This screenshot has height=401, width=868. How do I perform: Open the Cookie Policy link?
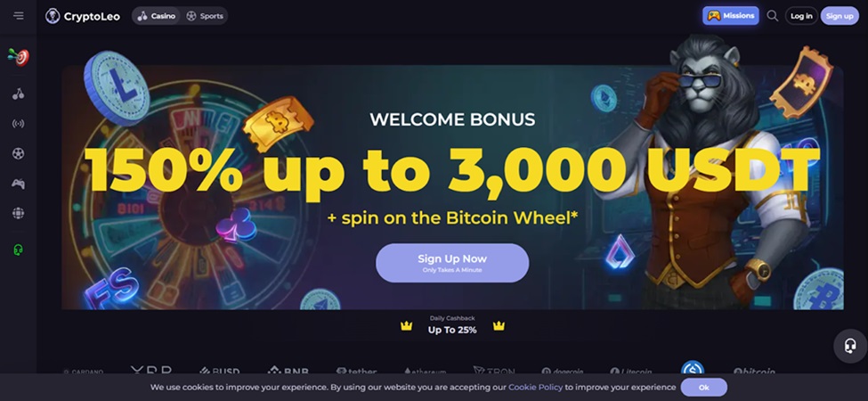[535, 388]
